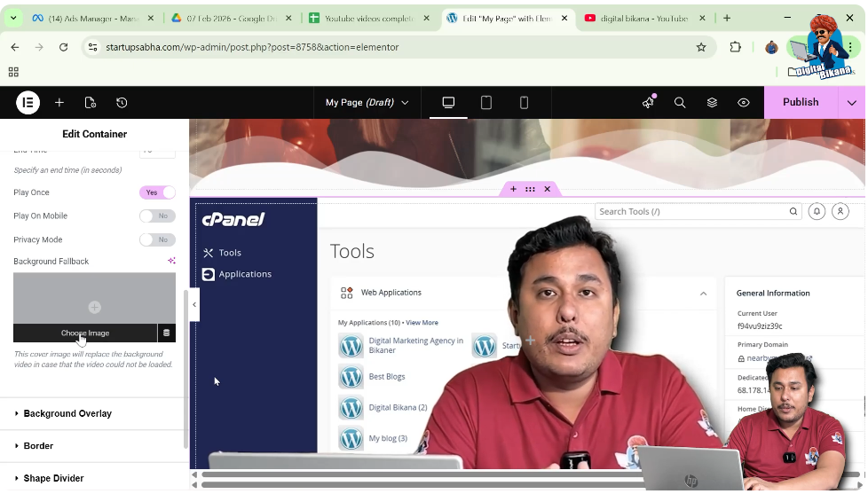Switch to mobile responsive view
The width and height of the screenshot is (868, 494).
[524, 103]
